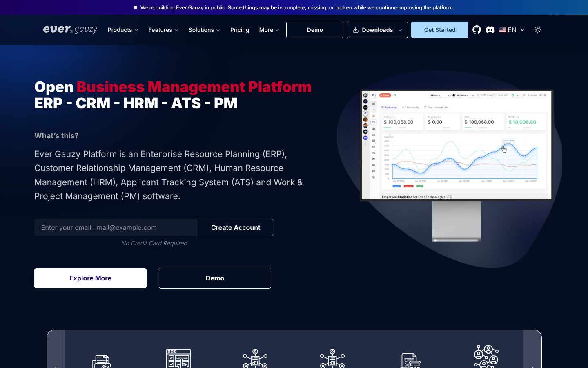588x368 pixels.
Task: Expand the Features menu
Action: (163, 30)
